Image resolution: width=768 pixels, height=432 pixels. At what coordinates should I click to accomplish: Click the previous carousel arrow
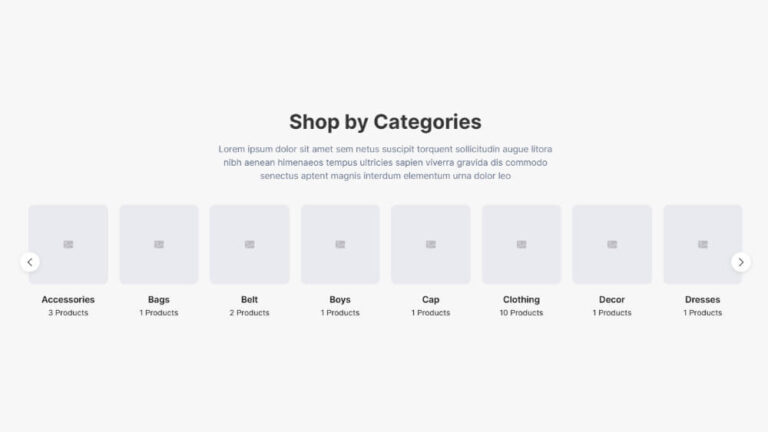point(30,262)
